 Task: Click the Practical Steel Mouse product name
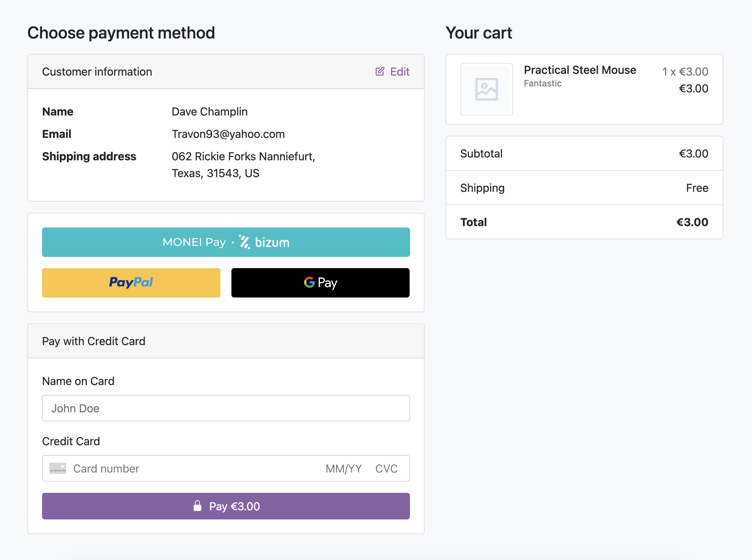(580, 70)
